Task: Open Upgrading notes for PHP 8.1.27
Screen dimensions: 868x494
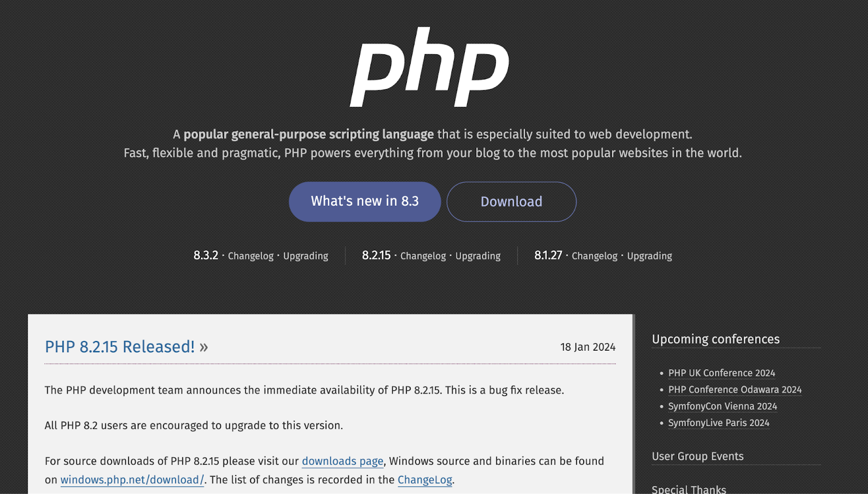Action: click(649, 256)
